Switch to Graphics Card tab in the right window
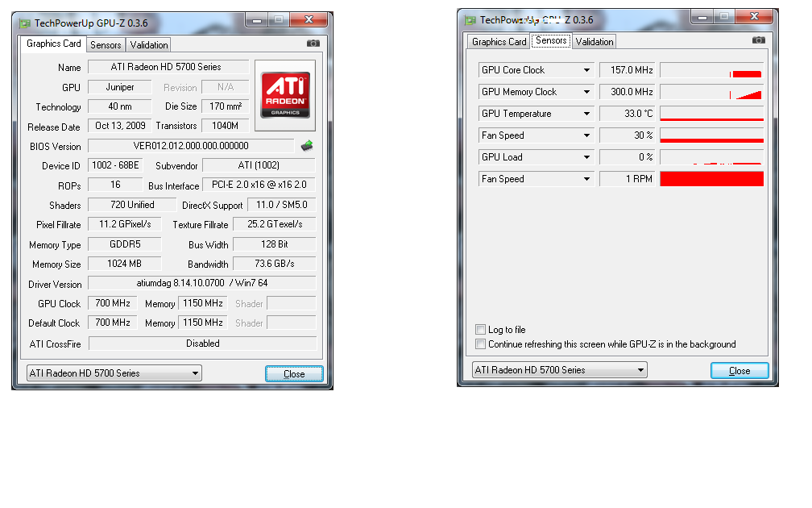 point(499,41)
